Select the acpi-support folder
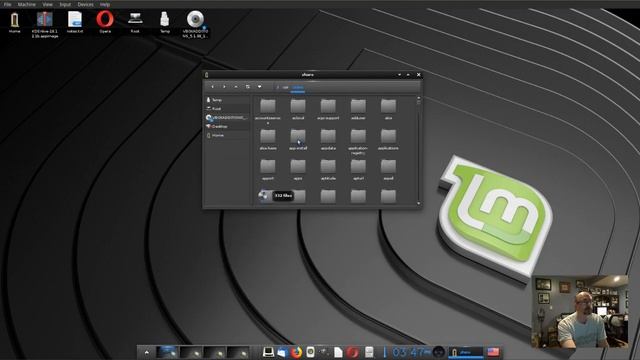 click(328, 109)
